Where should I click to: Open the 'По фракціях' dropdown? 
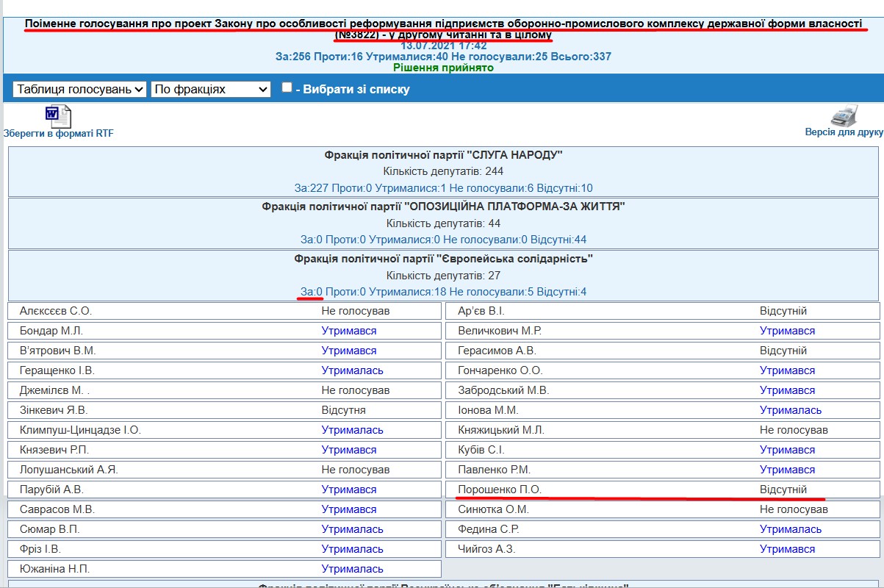pyautogui.click(x=211, y=89)
